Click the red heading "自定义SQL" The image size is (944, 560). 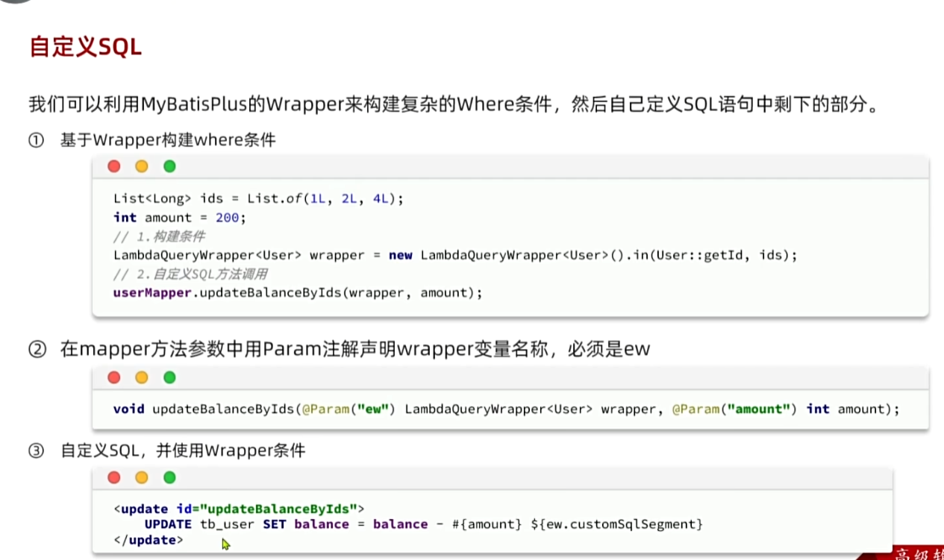point(85,47)
